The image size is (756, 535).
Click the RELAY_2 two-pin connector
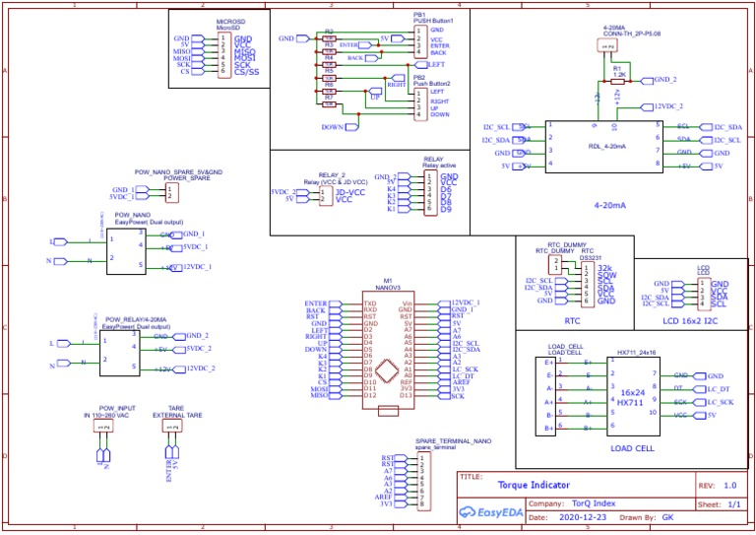tap(326, 195)
